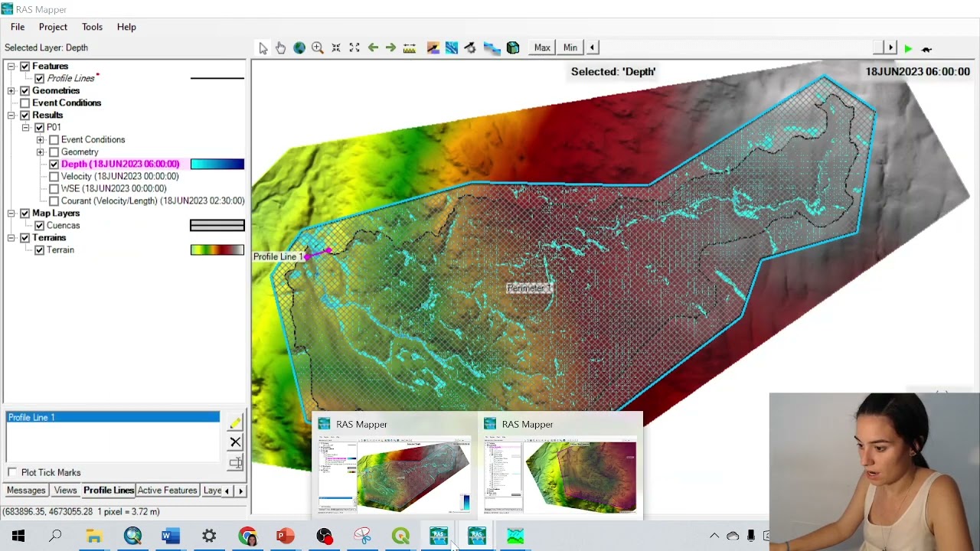980x551 pixels.
Task: Click the left arrow beside Min button
Action: click(592, 47)
